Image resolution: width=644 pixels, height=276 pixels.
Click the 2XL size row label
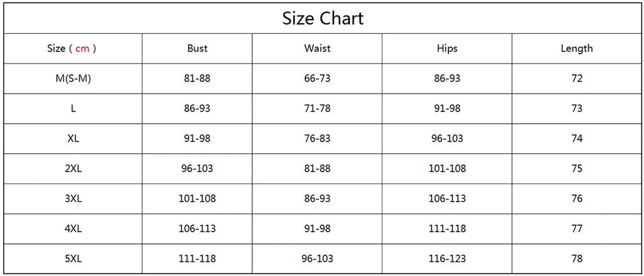(73, 168)
